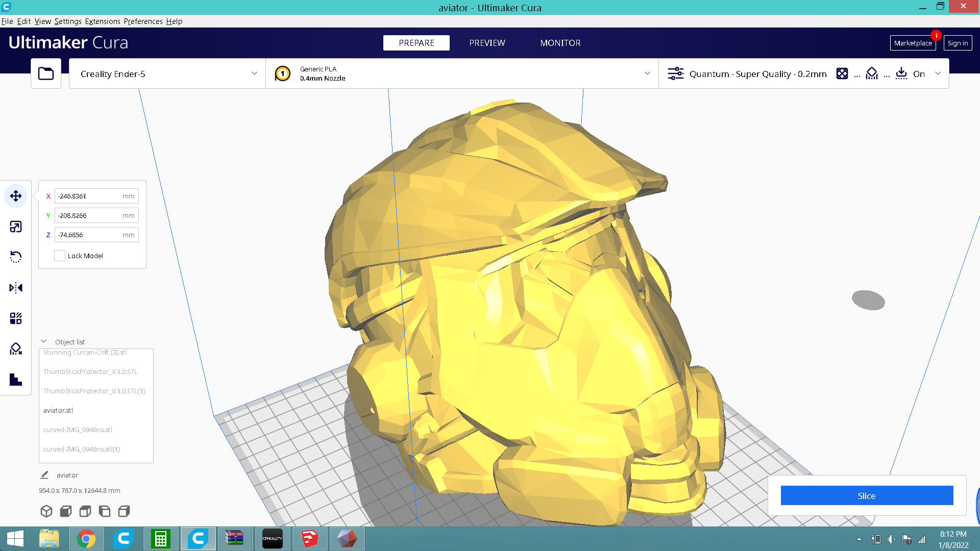Collapse the Object list panel
Image resolution: width=980 pixels, height=551 pixels.
44,341
